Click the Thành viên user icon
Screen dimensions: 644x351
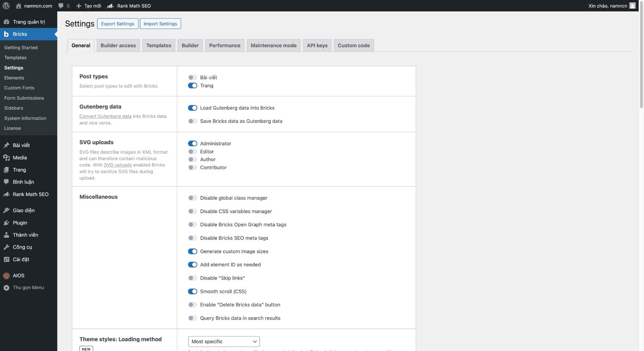tap(6, 235)
